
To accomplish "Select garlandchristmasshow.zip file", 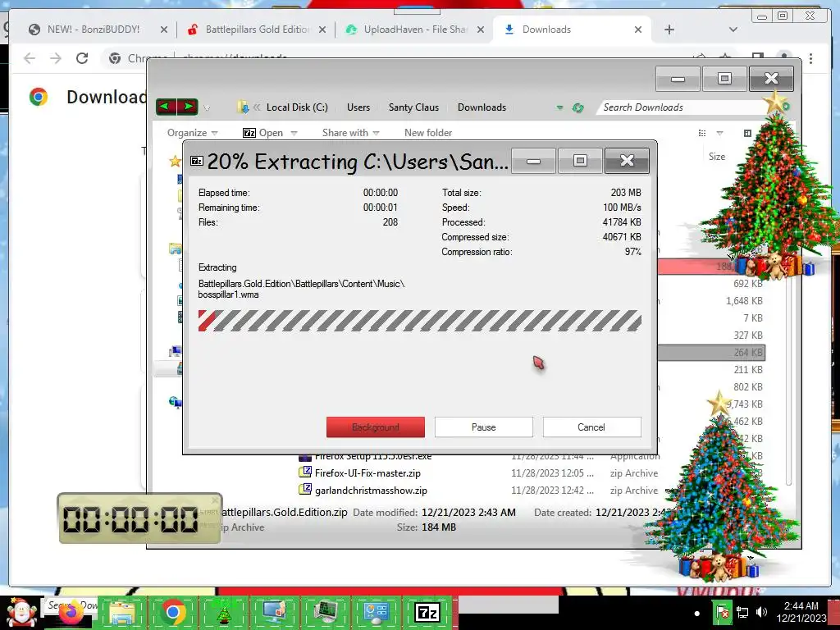I will (371, 491).
